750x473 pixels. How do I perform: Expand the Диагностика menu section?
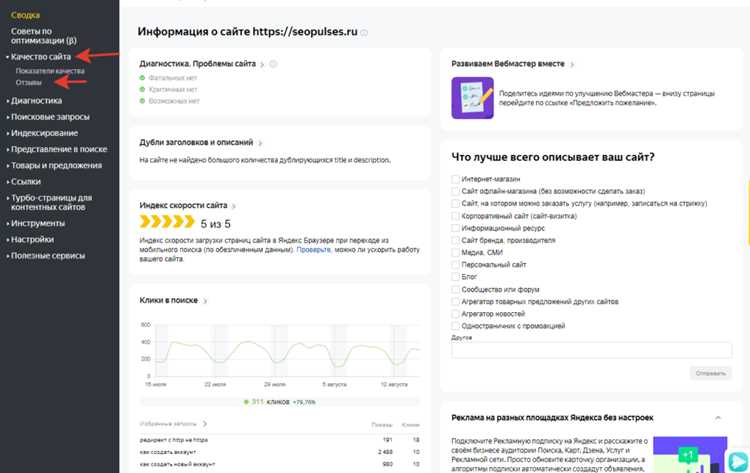click(36, 101)
